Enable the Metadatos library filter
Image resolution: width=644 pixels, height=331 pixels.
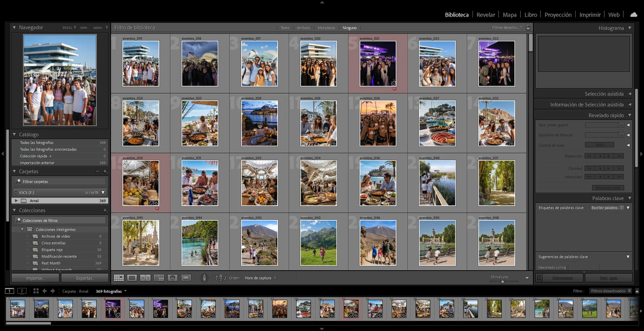coord(326,28)
